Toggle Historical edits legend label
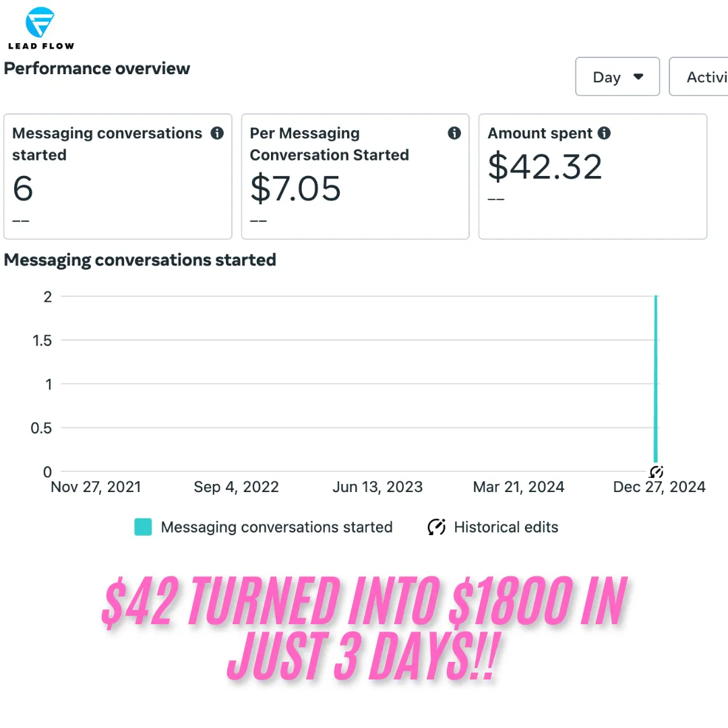The width and height of the screenshot is (728, 728). click(x=506, y=527)
